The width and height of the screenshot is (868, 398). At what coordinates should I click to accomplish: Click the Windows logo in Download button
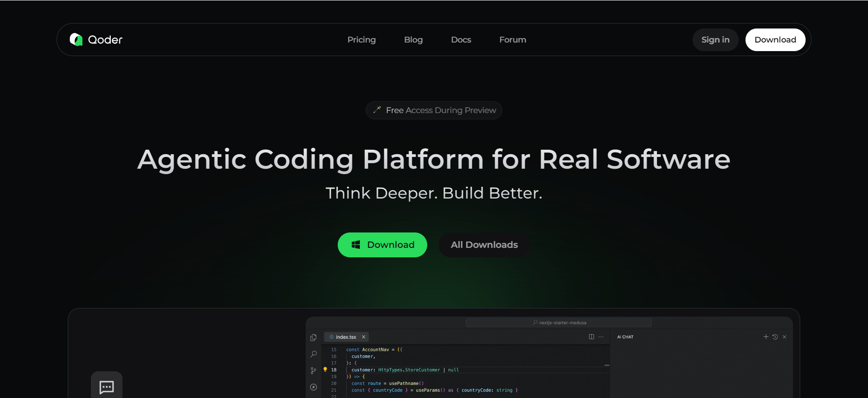(356, 245)
